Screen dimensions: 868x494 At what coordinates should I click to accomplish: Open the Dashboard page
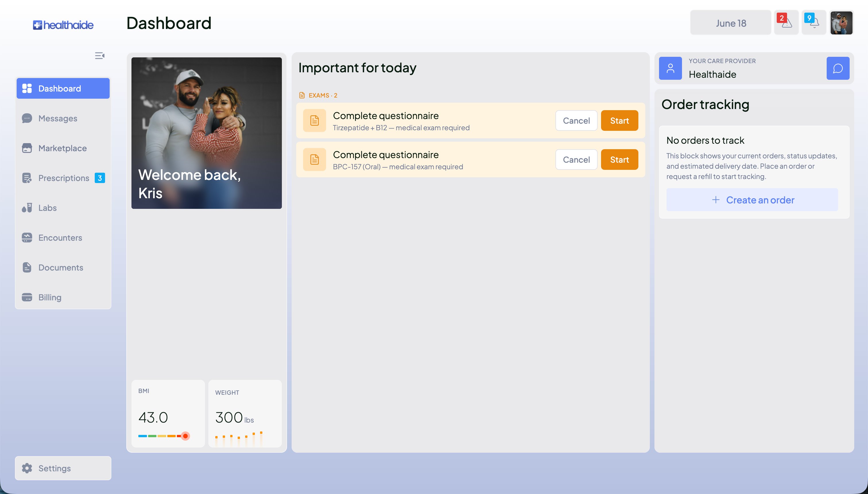(x=63, y=89)
